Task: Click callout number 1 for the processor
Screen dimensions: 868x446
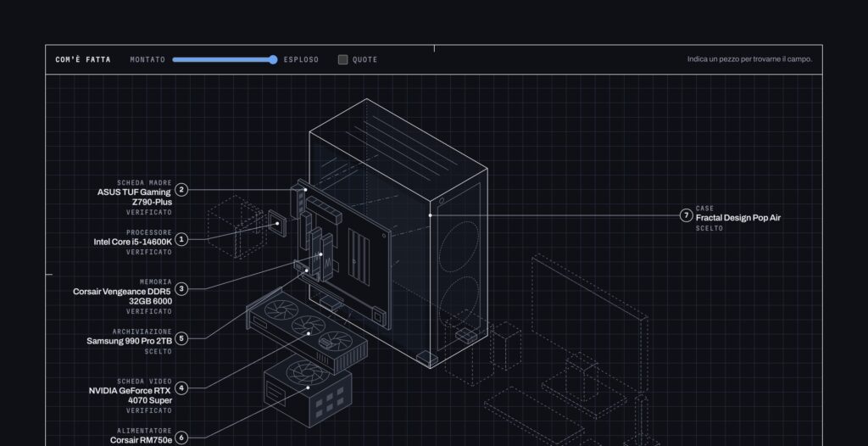Action: click(x=181, y=239)
